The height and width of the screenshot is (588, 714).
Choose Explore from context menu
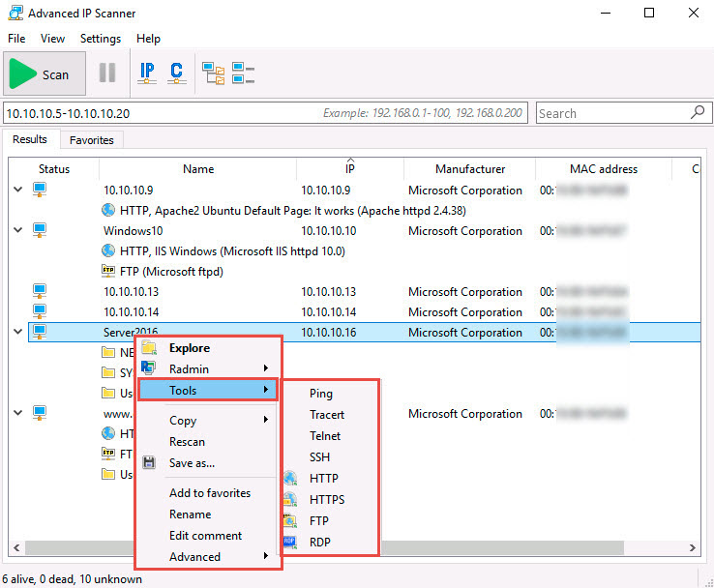[x=207, y=348]
